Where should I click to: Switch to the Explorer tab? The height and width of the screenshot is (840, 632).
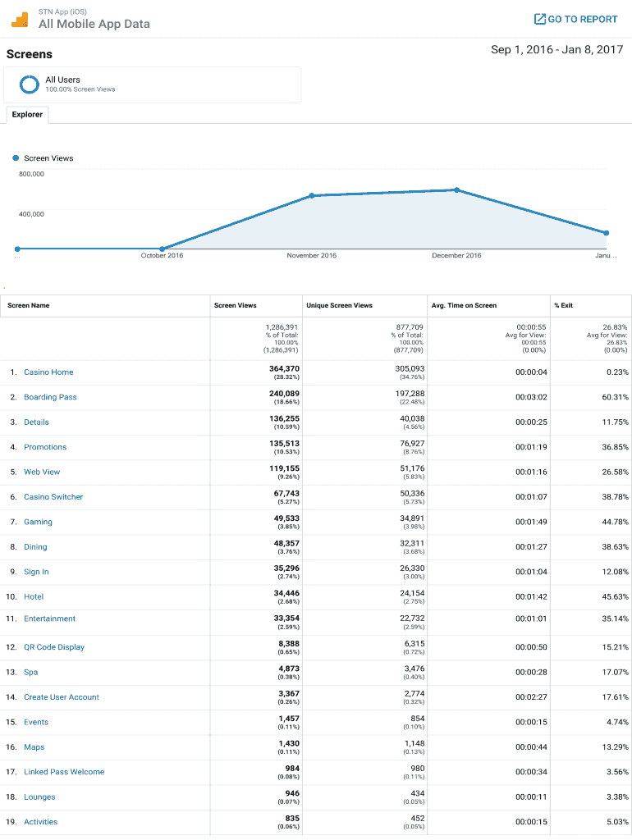point(27,115)
